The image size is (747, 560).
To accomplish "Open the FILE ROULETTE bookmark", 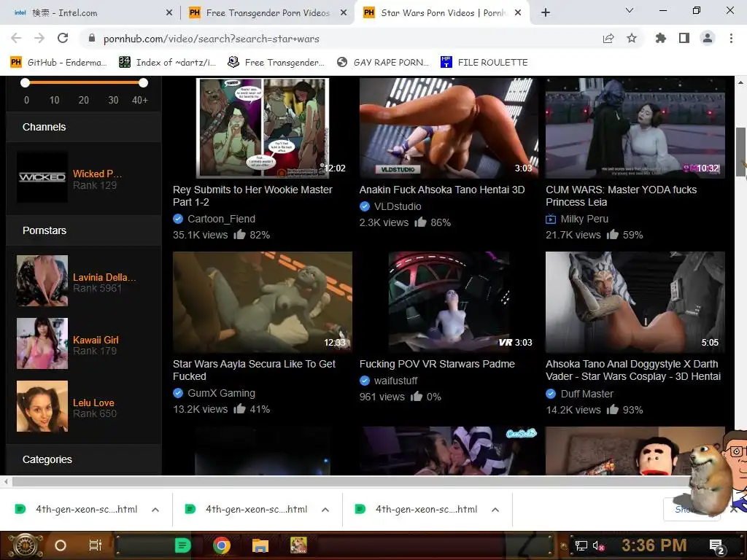I will click(484, 63).
